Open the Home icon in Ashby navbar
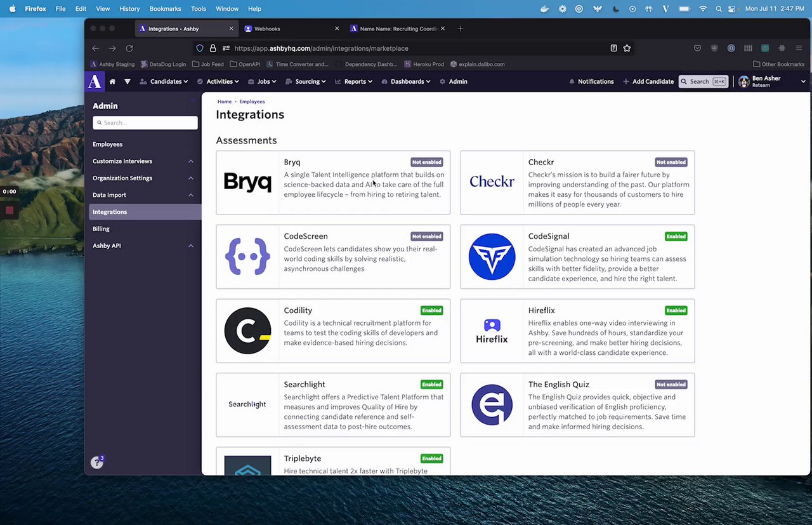Screen dimensions: 812x525 tap(112, 81)
